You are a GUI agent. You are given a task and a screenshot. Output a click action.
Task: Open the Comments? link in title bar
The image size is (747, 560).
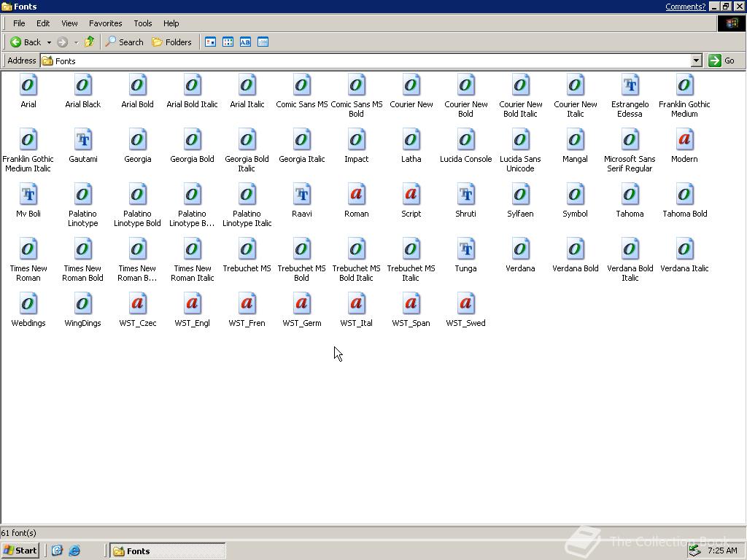[685, 7]
